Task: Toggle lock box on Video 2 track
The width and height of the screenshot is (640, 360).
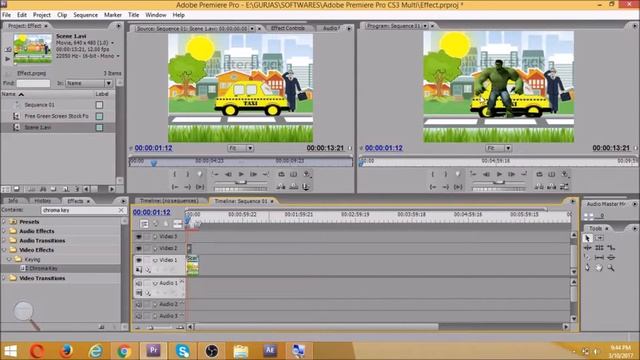Action: [x=147, y=248]
